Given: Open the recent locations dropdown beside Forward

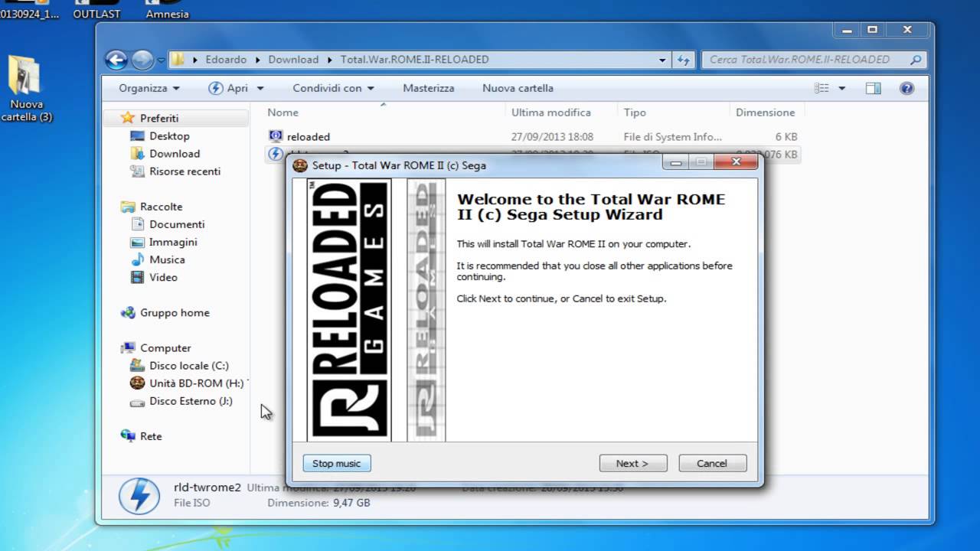Looking at the screenshot, I should (161, 60).
